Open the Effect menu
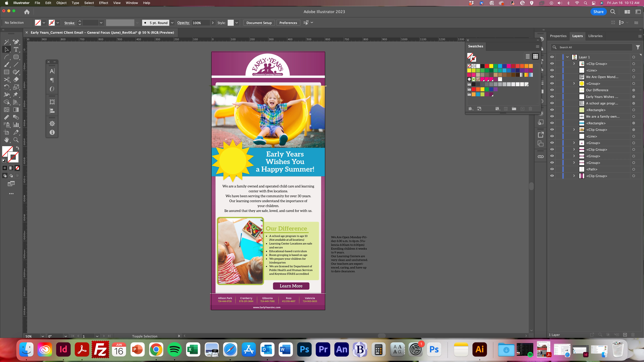 click(x=103, y=3)
